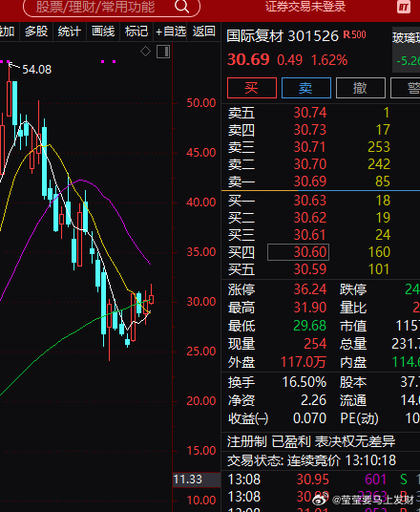The width and height of the screenshot is (420, 512).
Task: Click the 11.33 price axis marker
Action: [x=197, y=480]
